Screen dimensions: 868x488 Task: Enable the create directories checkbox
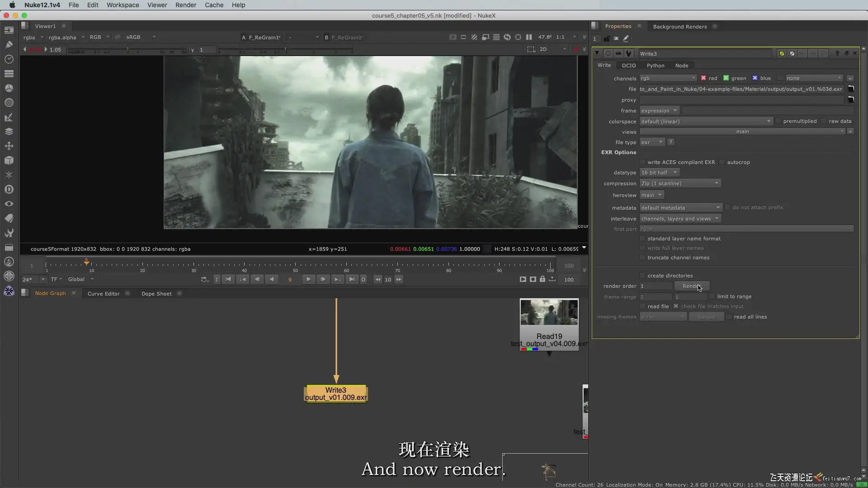(642, 276)
